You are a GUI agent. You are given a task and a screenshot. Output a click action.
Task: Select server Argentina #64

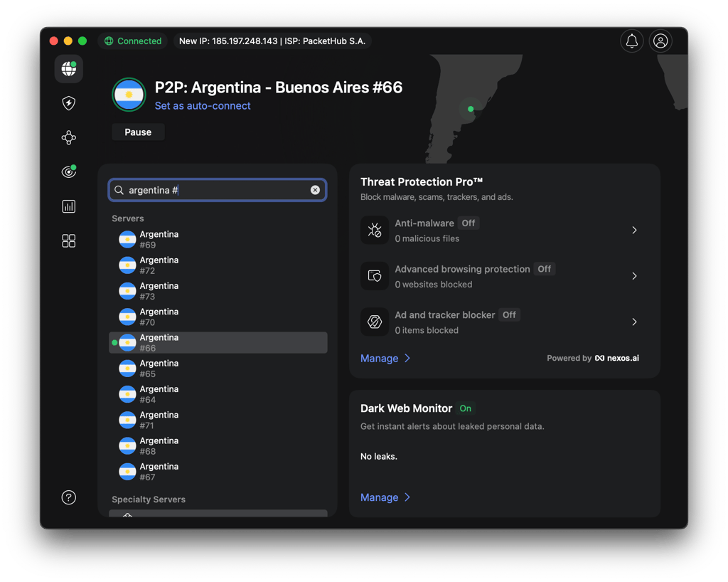(218, 394)
